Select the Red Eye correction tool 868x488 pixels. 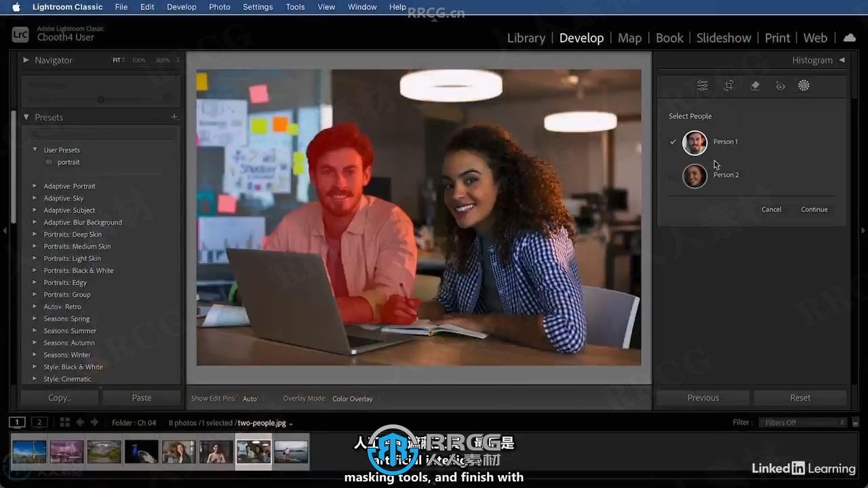pos(780,86)
